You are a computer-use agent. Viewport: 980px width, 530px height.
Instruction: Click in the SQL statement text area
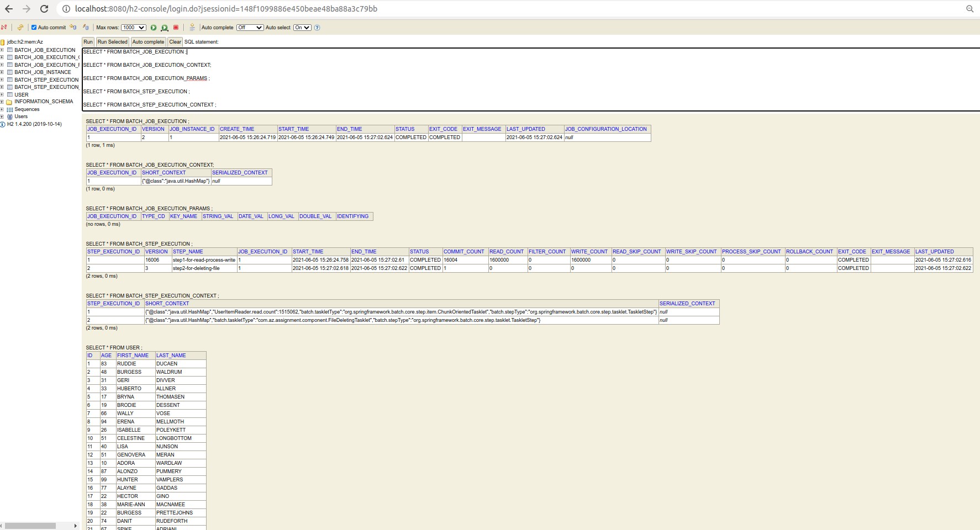coord(531,79)
